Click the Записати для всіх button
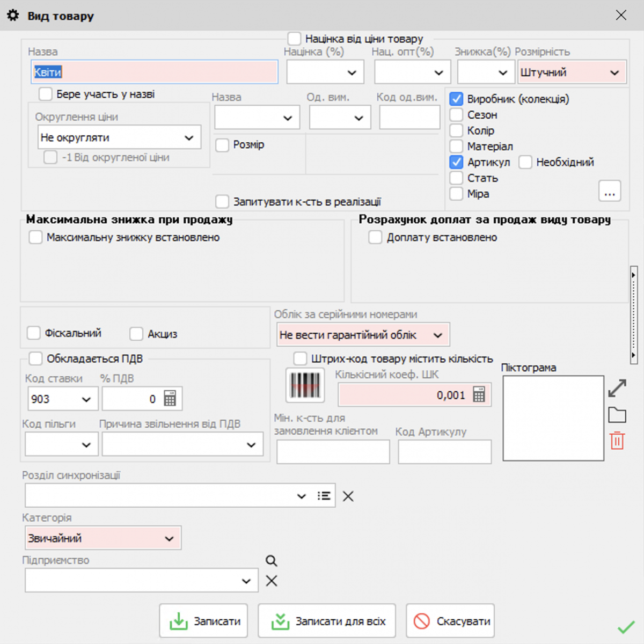644x644 pixels. click(x=327, y=620)
